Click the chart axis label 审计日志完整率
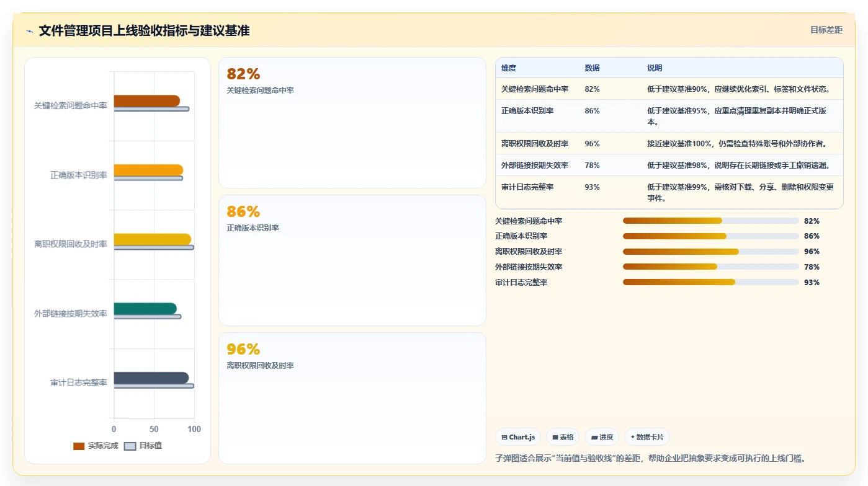 pos(78,383)
